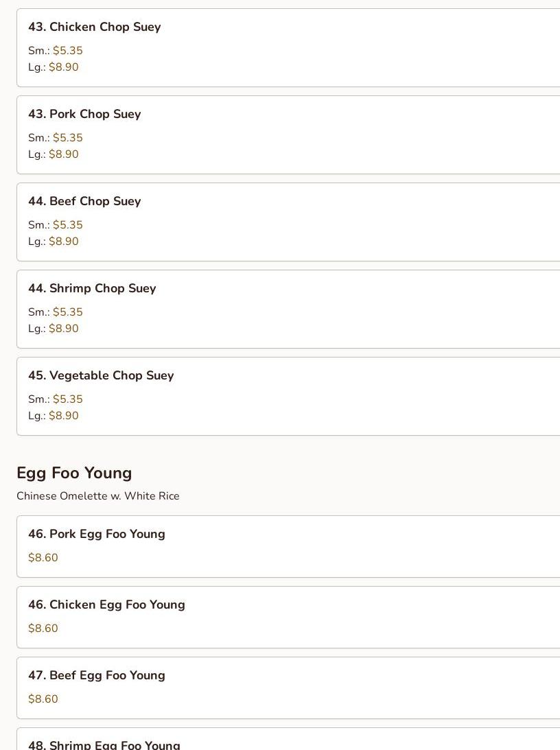This screenshot has height=750, width=560.
Task: Select the Pork Egg Foo Young item title
Action: click(97, 535)
